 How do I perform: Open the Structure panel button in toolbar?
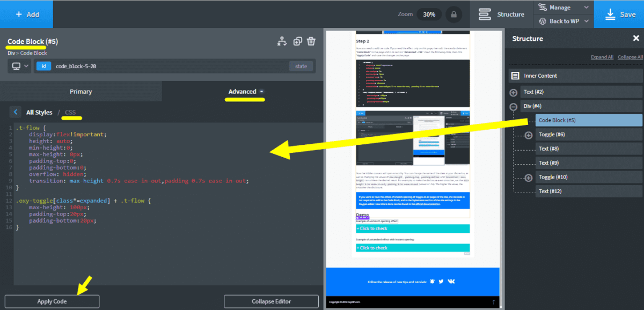pos(501,14)
